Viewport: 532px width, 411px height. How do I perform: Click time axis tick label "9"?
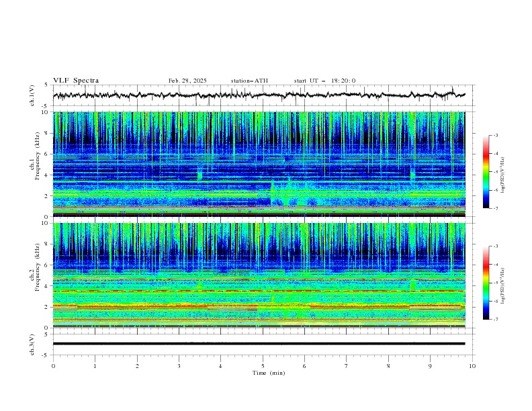[x=430, y=366]
